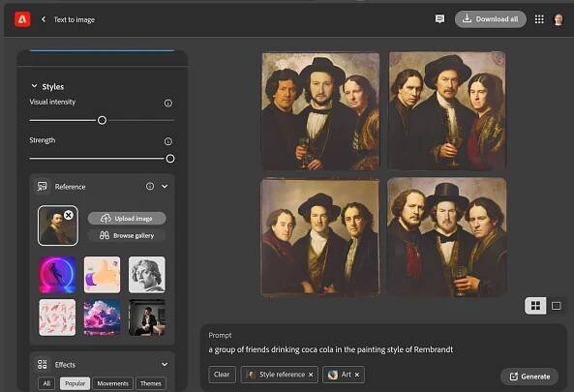Open the apps grid icon
The width and height of the screenshot is (574, 392).
click(539, 19)
